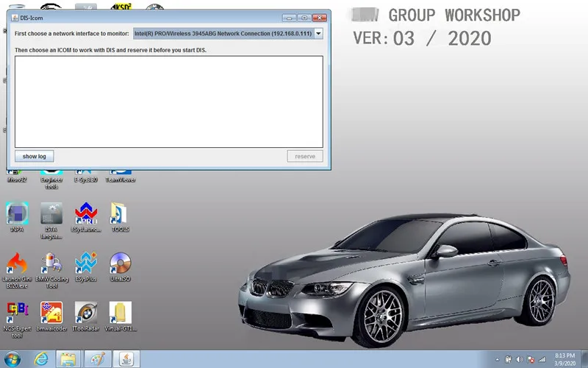The width and height of the screenshot is (588, 368).
Task: Open the TOOLS folder shortcut
Action: click(x=120, y=217)
